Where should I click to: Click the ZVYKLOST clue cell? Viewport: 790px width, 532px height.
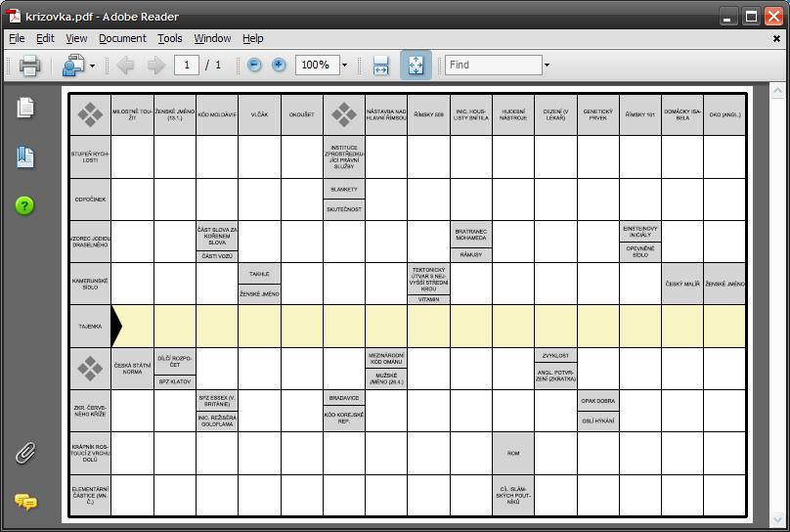click(x=555, y=356)
